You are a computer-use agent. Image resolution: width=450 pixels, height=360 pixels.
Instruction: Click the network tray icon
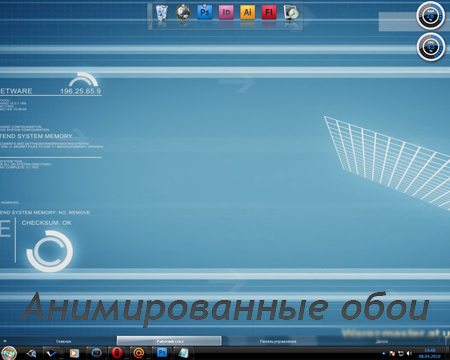pos(401,353)
